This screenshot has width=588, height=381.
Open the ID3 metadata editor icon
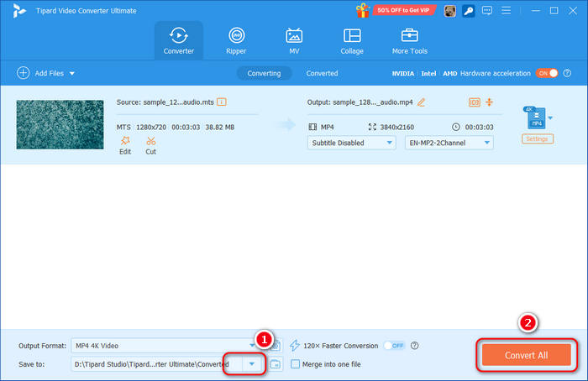point(475,102)
